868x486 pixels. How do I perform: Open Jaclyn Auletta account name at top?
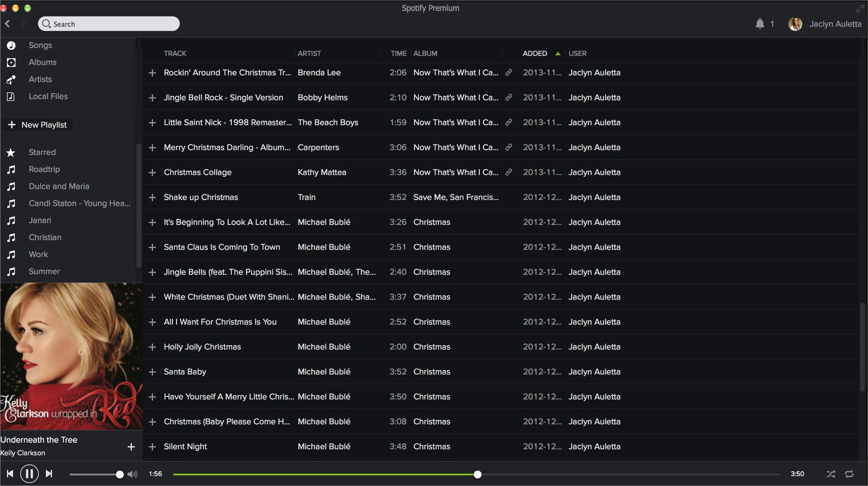835,24
